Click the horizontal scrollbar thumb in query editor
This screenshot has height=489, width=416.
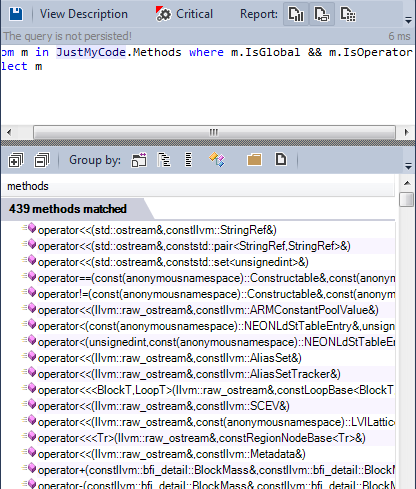click(x=214, y=132)
